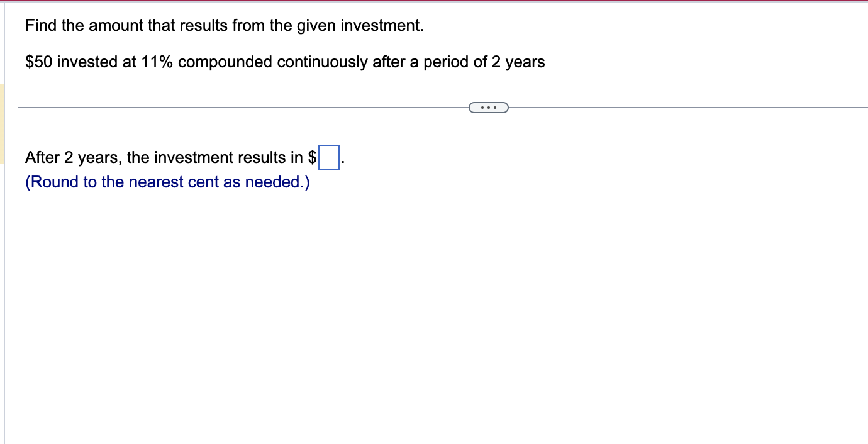Click the blue rounding instruction text
The width and height of the screenshot is (868, 444).
(x=167, y=182)
